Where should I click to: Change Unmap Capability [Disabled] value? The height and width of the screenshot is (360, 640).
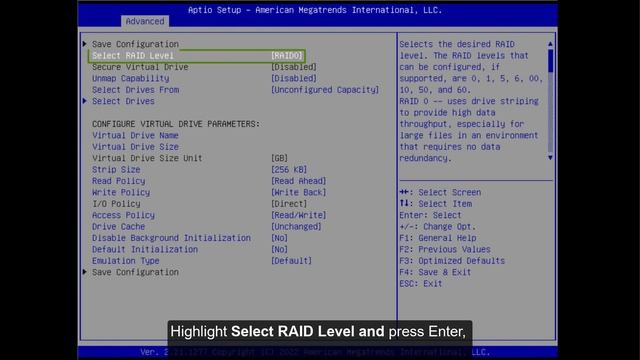click(x=294, y=78)
